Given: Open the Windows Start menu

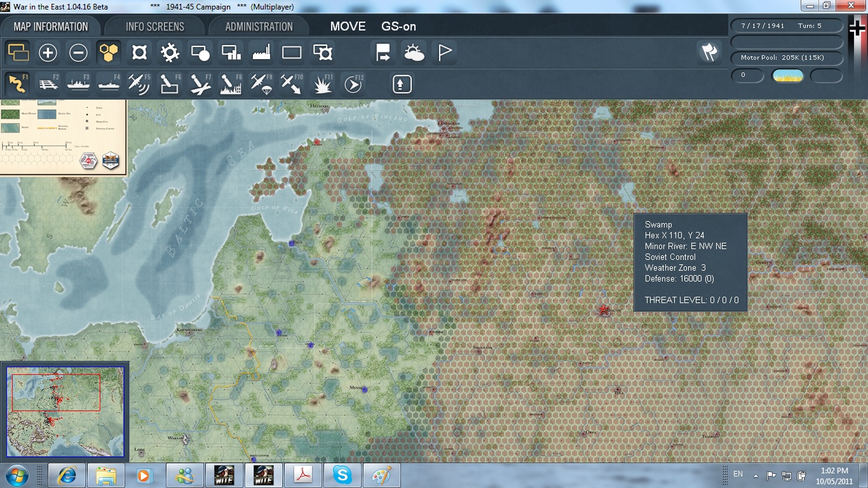Looking at the screenshot, I should tap(17, 475).
